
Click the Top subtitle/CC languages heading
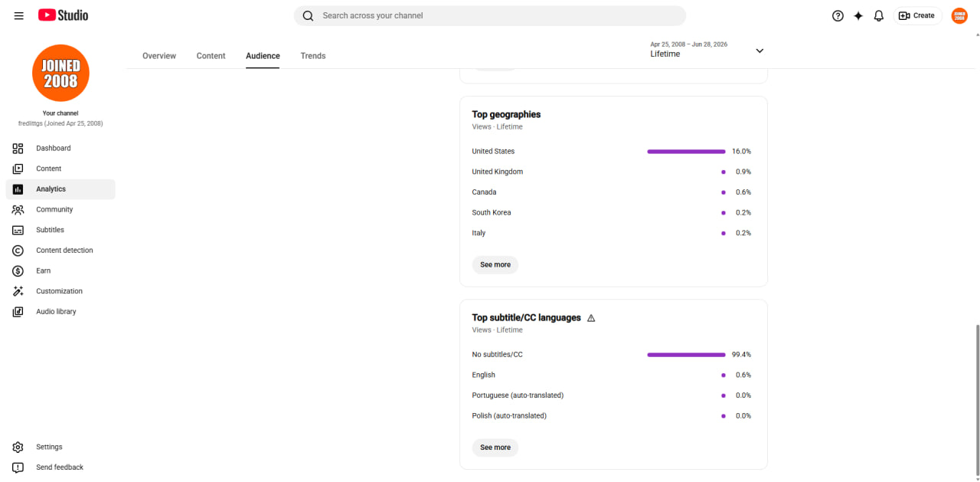(527, 318)
